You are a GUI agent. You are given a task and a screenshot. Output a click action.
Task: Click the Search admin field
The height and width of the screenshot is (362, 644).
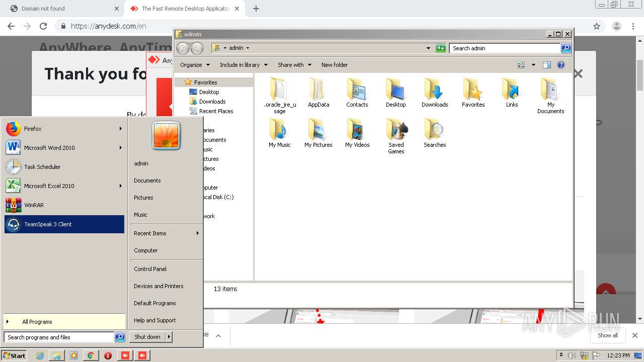point(505,48)
